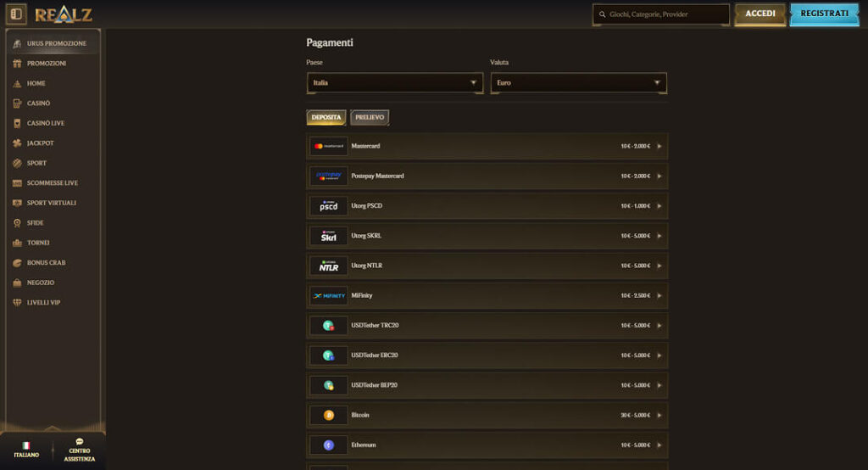Click the Bonus Crab icon
Image resolution: width=868 pixels, height=470 pixels.
[x=17, y=263]
